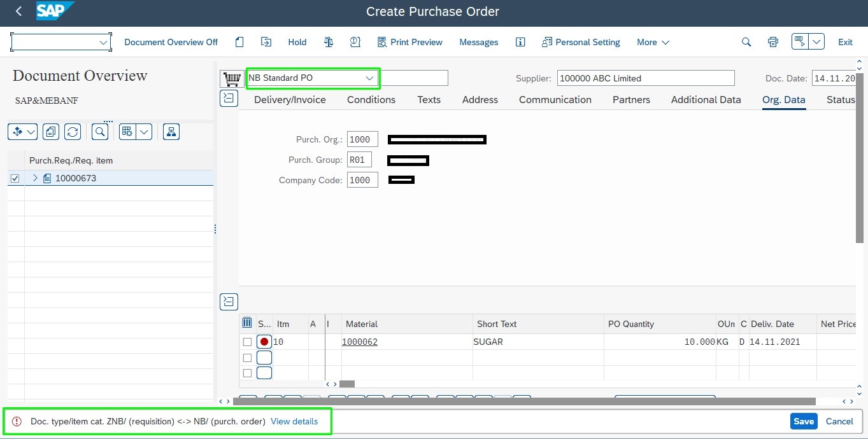Switch to the Conditions tab

coord(371,100)
